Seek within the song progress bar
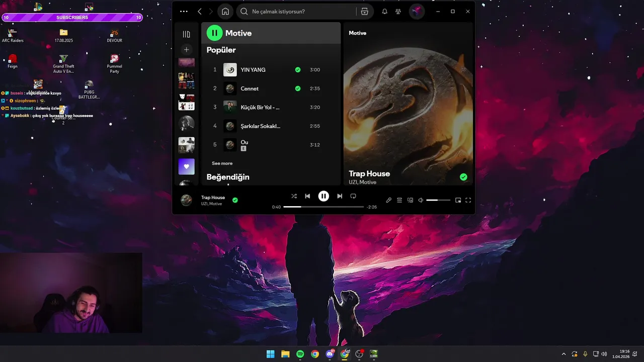The image size is (644, 362). (x=324, y=207)
